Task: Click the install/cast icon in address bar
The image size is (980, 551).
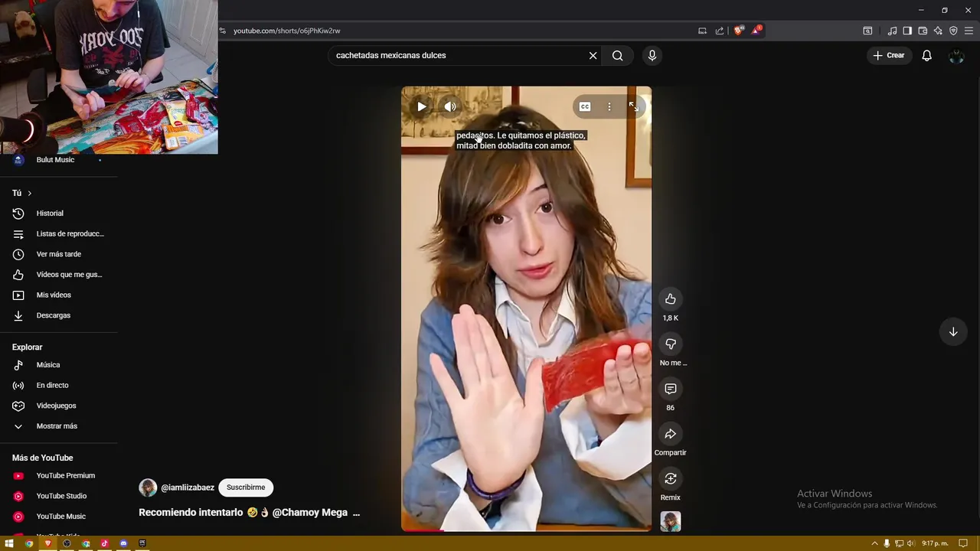Action: (702, 31)
